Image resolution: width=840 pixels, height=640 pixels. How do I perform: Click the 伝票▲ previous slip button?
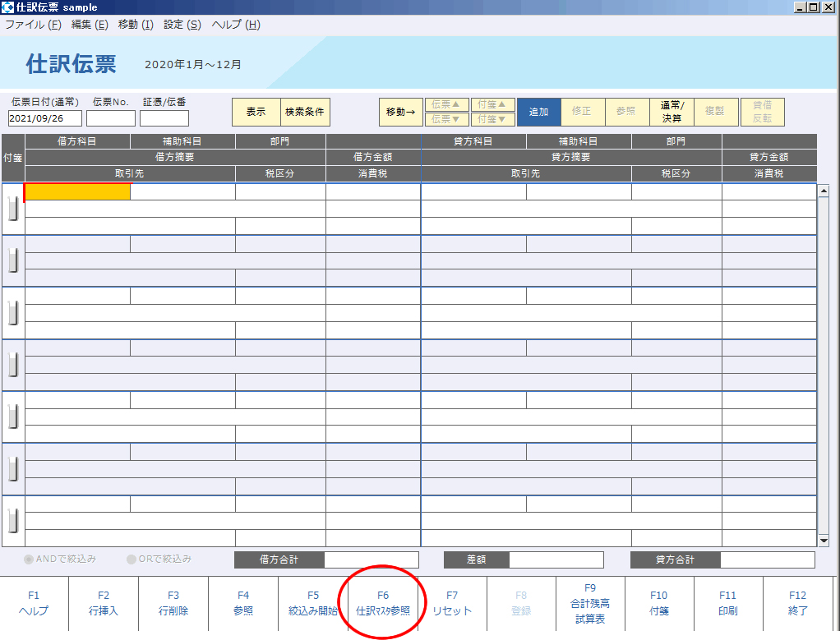(447, 104)
